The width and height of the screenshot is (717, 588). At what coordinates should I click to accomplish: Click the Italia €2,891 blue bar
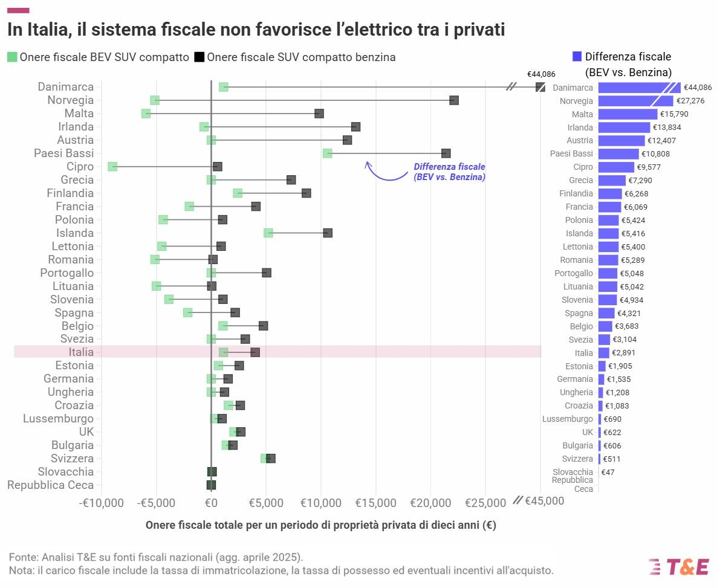604,352
